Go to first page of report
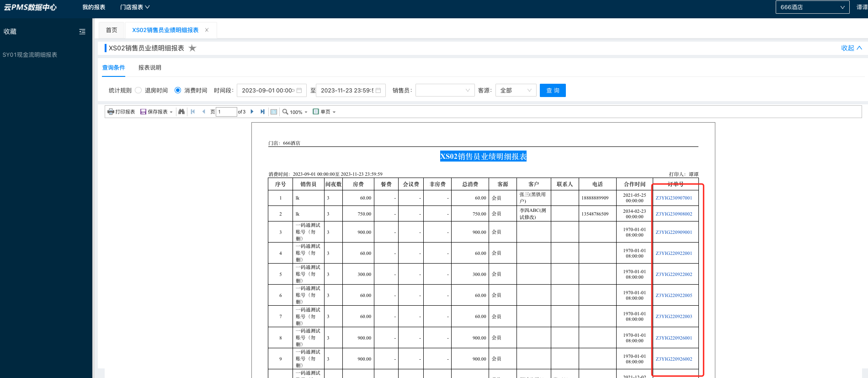 pos(193,112)
